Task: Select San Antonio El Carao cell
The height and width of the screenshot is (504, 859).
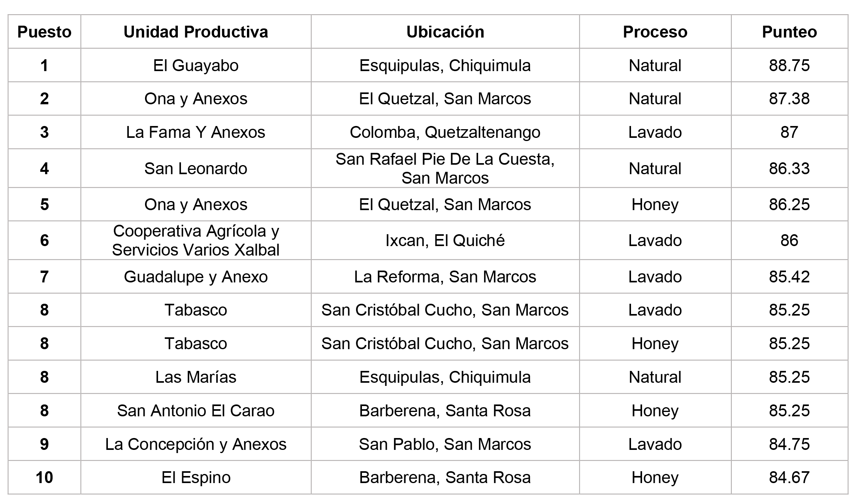Action: tap(196, 410)
